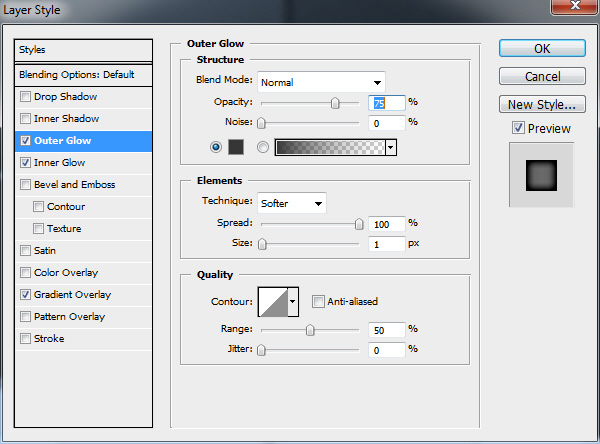The width and height of the screenshot is (600, 444).
Task: Open the Styles list entry
Action: click(83, 50)
